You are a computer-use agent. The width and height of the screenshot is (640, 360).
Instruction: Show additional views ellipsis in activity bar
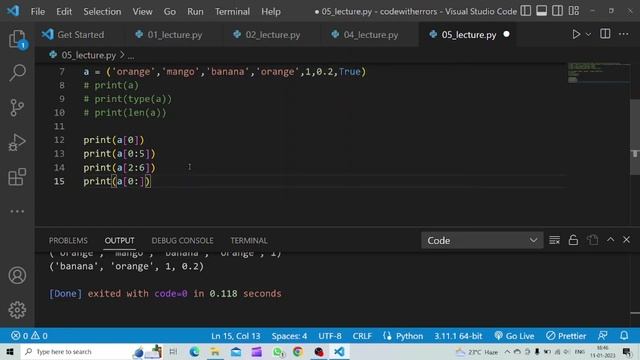coord(17,211)
